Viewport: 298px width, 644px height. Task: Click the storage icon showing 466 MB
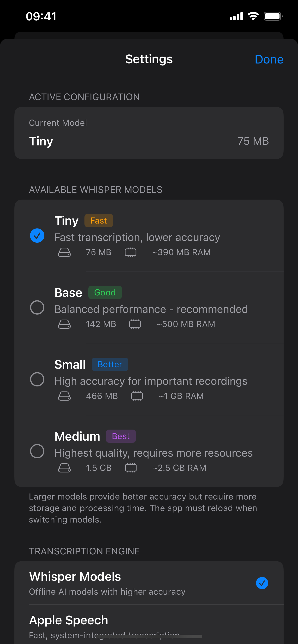click(x=64, y=396)
